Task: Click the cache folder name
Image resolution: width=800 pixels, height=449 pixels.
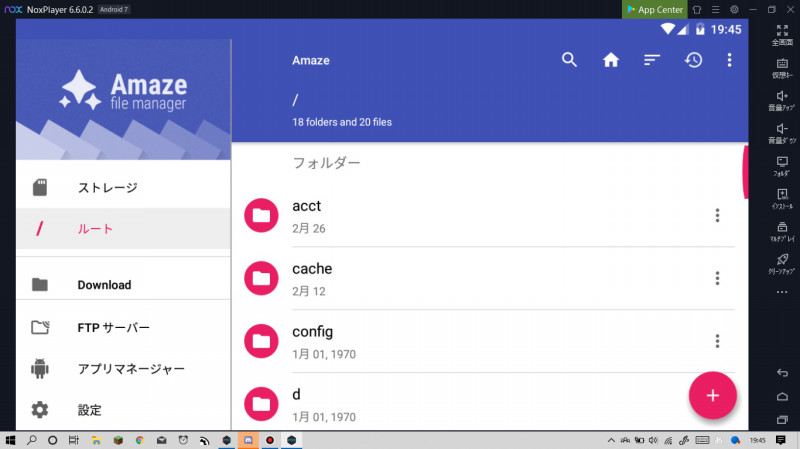Action: point(312,269)
